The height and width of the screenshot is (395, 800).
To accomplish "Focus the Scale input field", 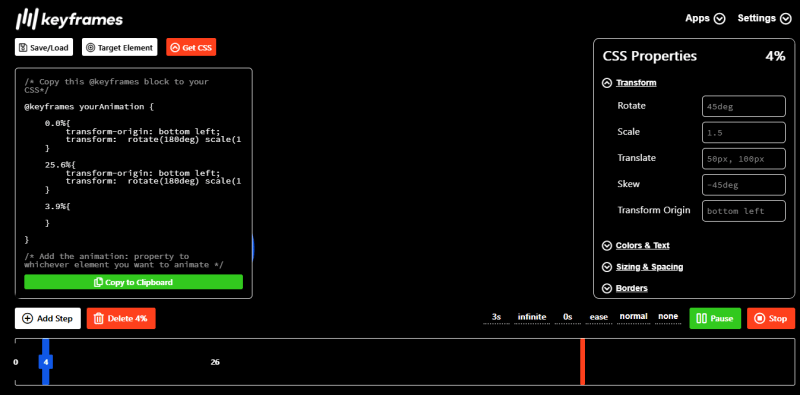I will 744,132.
